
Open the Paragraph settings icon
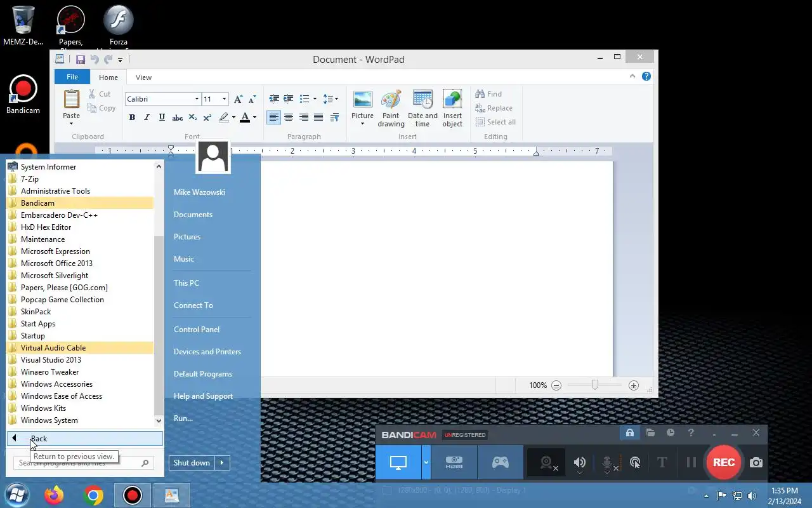334,117
